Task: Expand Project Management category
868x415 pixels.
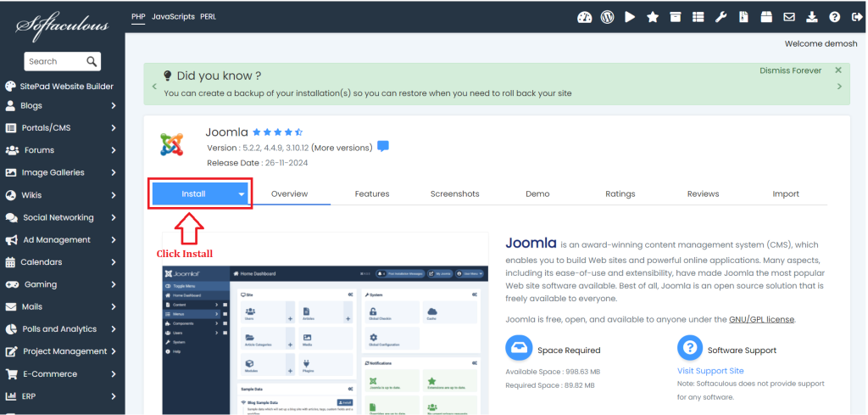Action: click(62, 351)
